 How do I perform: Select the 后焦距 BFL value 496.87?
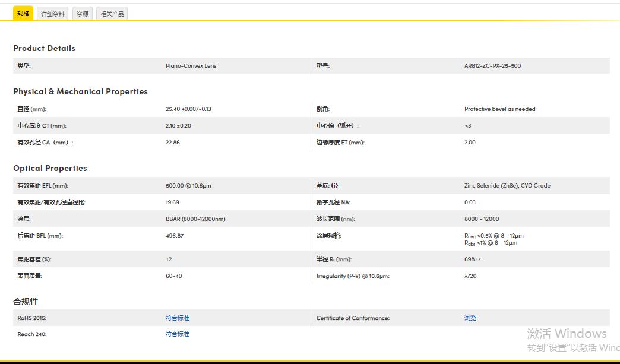(x=176, y=235)
